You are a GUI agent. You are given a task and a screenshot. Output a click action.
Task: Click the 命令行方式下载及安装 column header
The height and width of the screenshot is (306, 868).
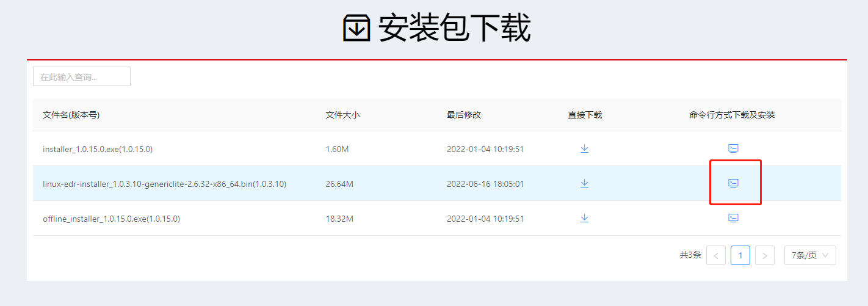point(732,115)
